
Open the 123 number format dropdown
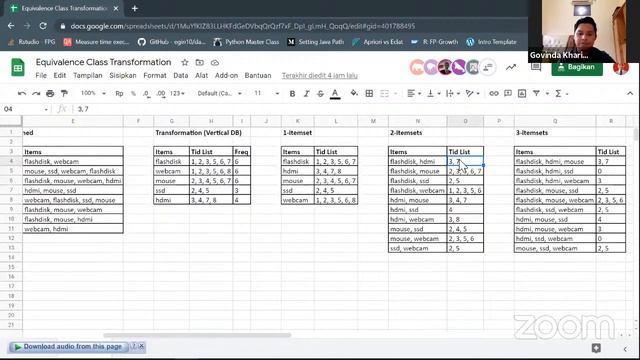tap(177, 93)
